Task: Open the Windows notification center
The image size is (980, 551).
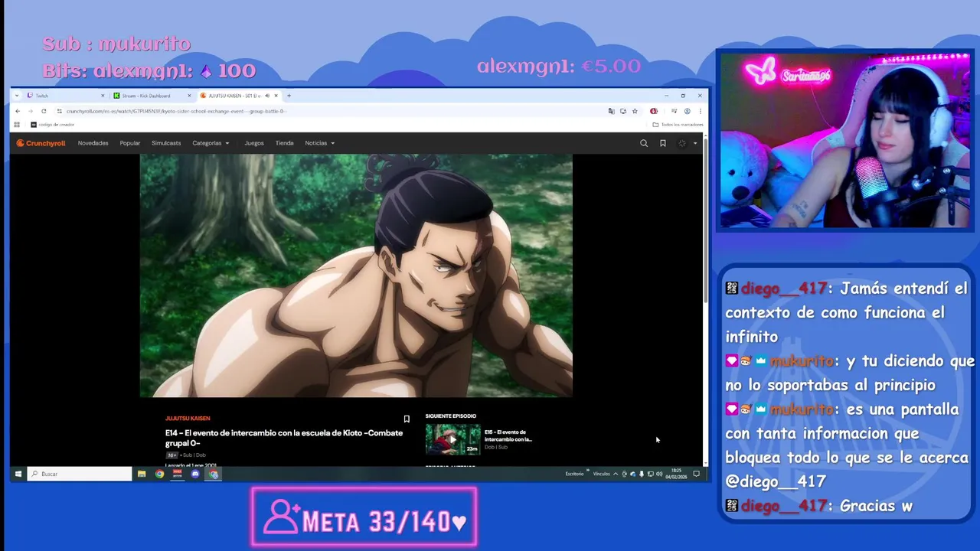Action: coord(697,474)
